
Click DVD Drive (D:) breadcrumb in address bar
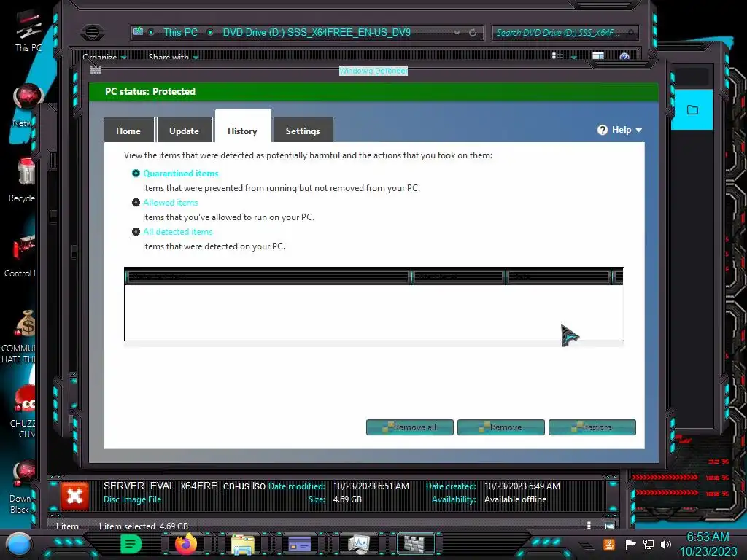pyautogui.click(x=317, y=32)
